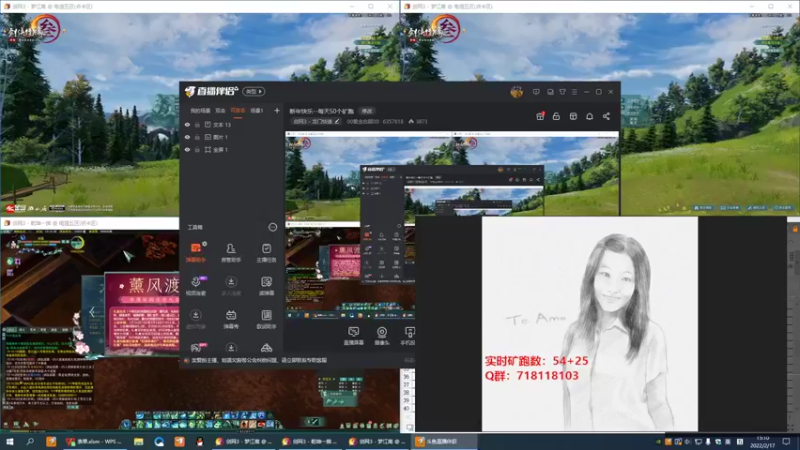
Task: Click the 修改 button next to the stream title
Action: click(367, 111)
